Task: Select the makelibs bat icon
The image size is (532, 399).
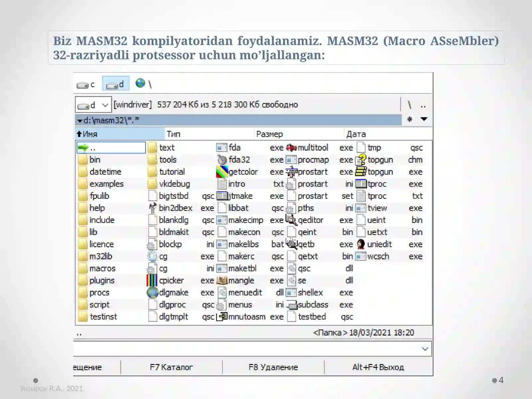Action: point(221,244)
